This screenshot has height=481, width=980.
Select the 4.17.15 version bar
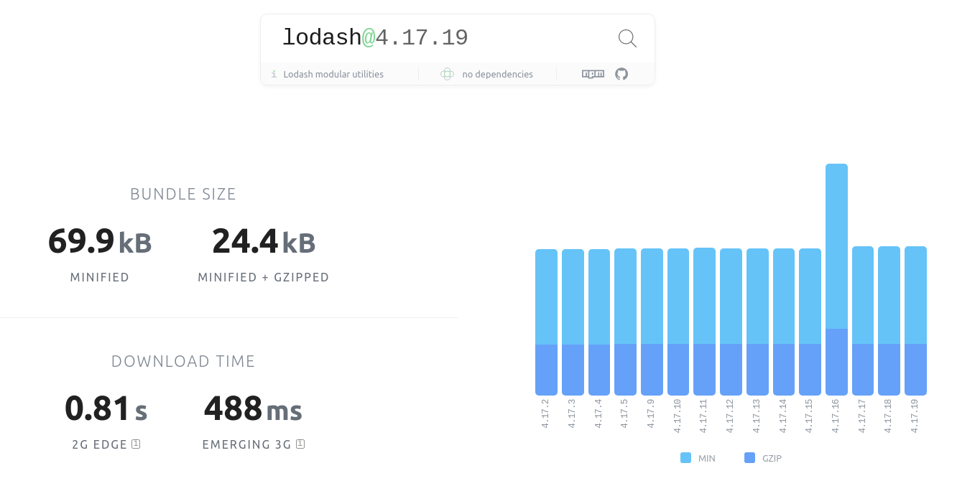(810, 322)
